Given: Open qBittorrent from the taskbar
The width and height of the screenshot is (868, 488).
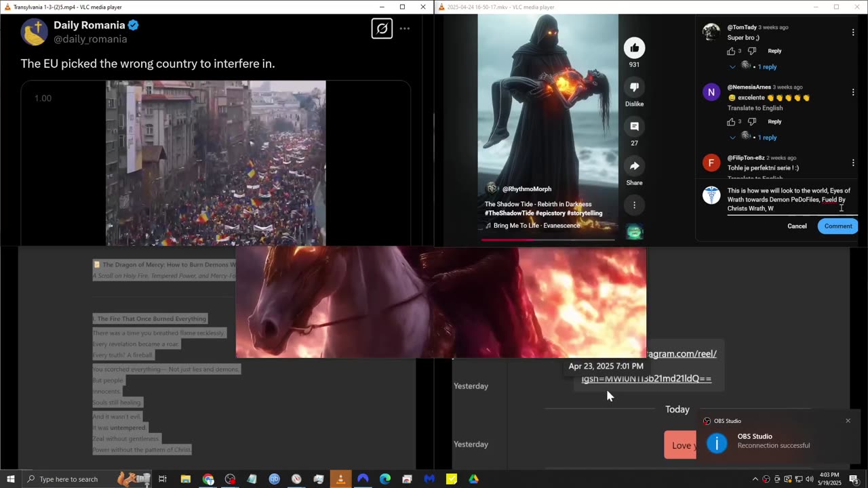Looking at the screenshot, I should pos(274,479).
